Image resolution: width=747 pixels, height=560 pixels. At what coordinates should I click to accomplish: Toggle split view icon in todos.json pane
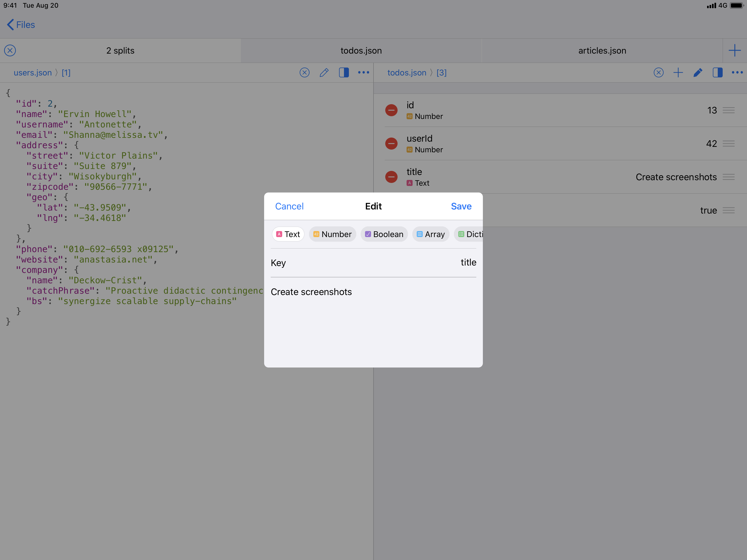coord(717,73)
